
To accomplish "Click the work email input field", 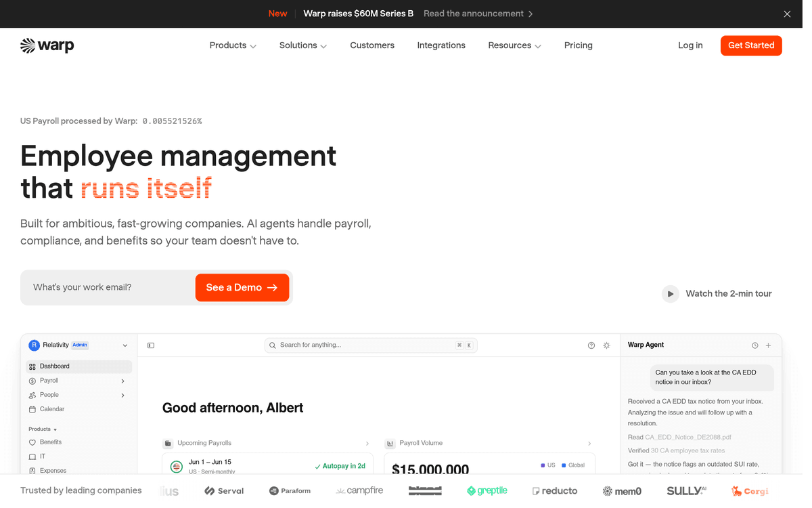I will 108,287.
